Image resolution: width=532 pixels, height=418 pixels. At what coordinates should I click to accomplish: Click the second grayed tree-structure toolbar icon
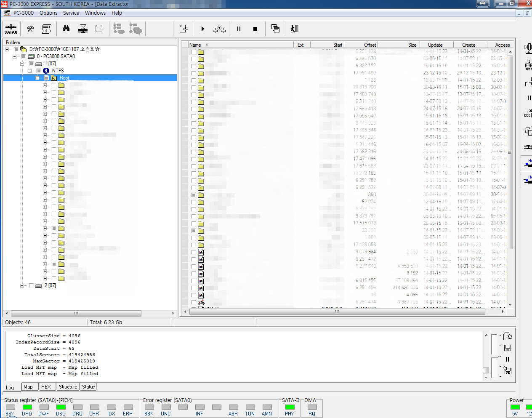136,29
